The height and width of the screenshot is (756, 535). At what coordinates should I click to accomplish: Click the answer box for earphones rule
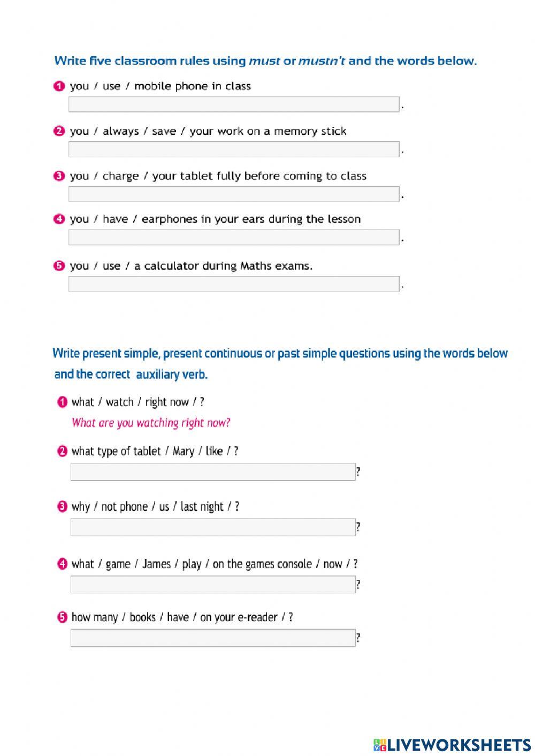tap(234, 237)
